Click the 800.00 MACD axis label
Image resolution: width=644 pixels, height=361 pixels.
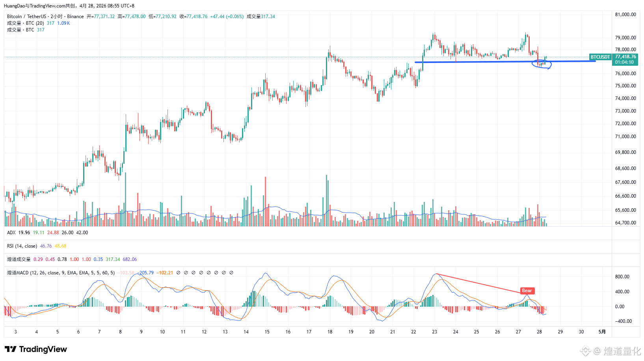point(622,277)
